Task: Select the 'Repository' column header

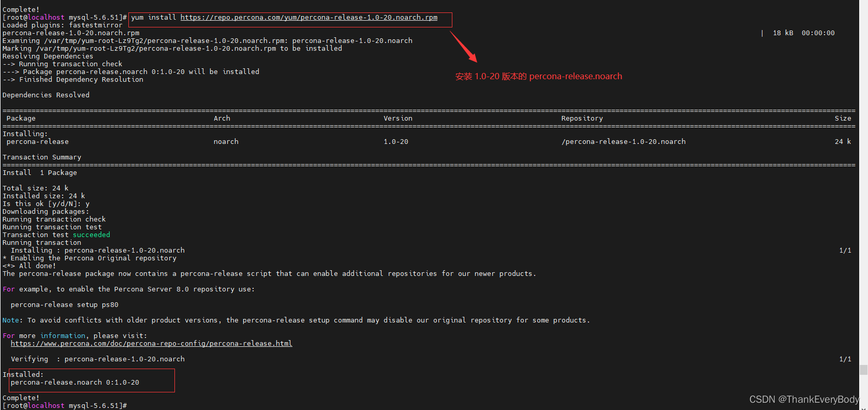Action: [x=582, y=119]
